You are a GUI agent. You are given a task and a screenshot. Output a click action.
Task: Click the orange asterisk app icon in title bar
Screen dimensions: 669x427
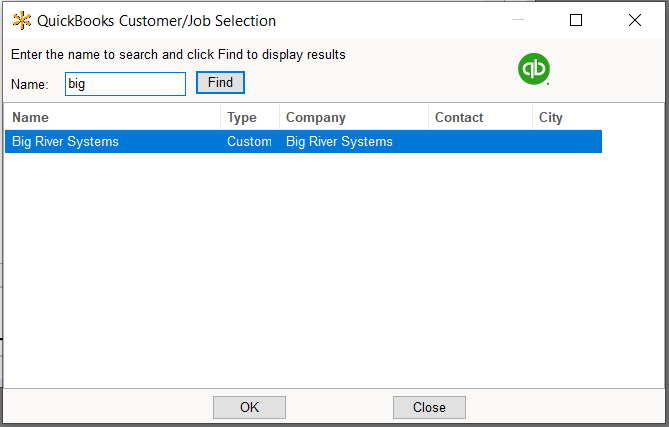tap(21, 20)
